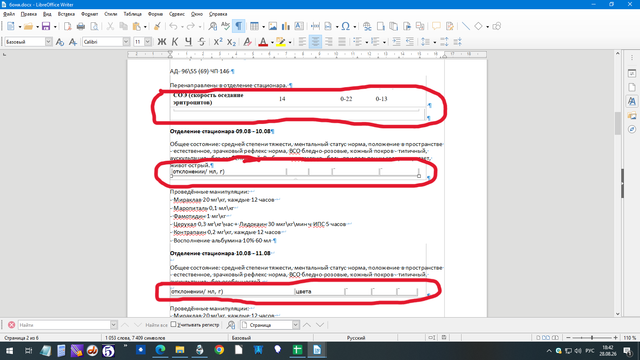Insert a basic diamond shape
Image resolution: width=640 pixels, height=360 pixels.
478,27
